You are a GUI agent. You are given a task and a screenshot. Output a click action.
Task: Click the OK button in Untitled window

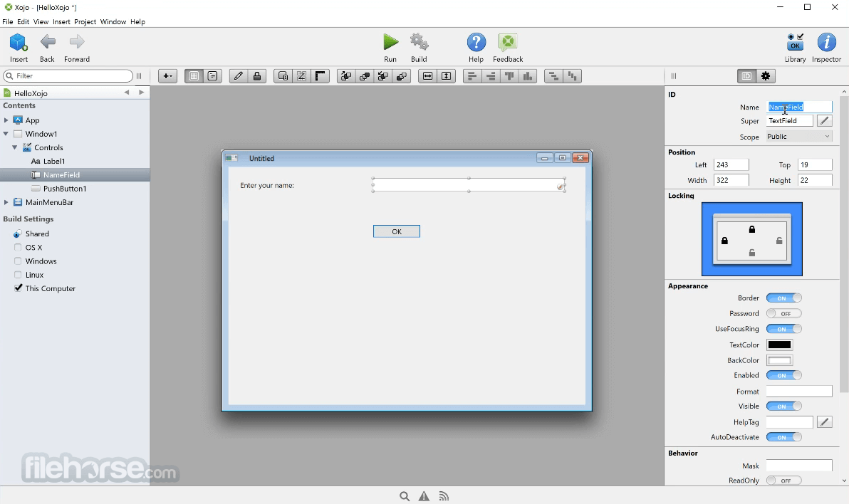[396, 231]
